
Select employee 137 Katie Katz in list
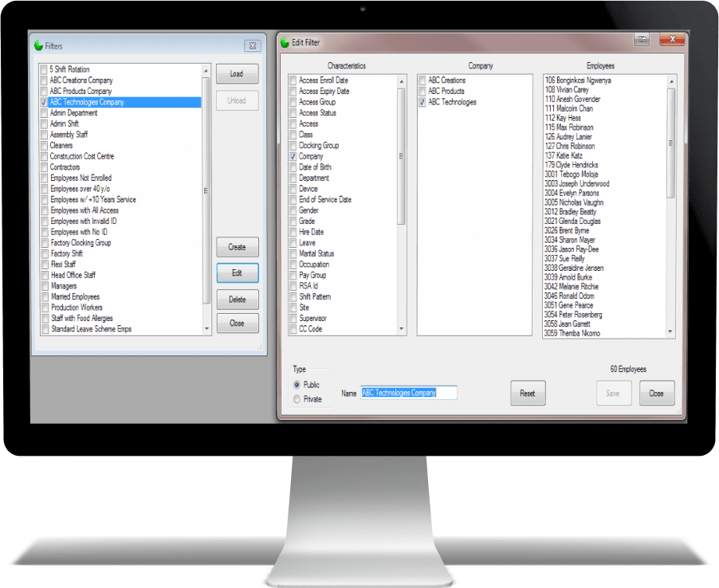[564, 156]
